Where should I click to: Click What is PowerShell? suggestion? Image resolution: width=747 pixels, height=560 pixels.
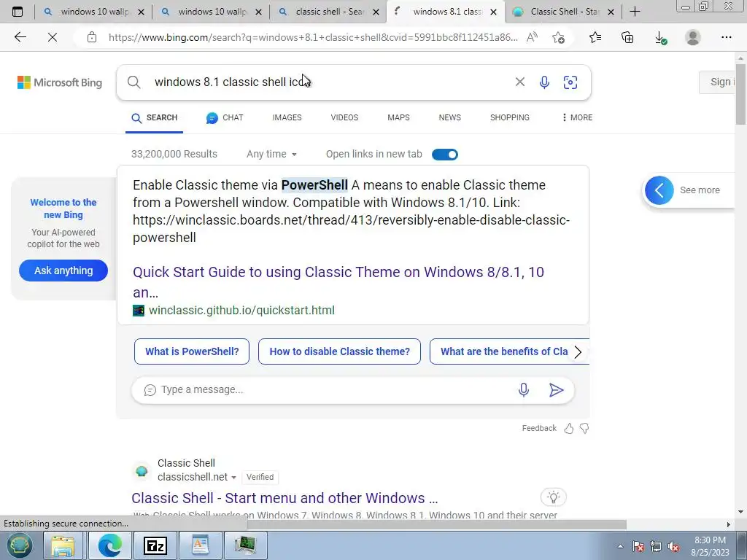click(x=192, y=351)
